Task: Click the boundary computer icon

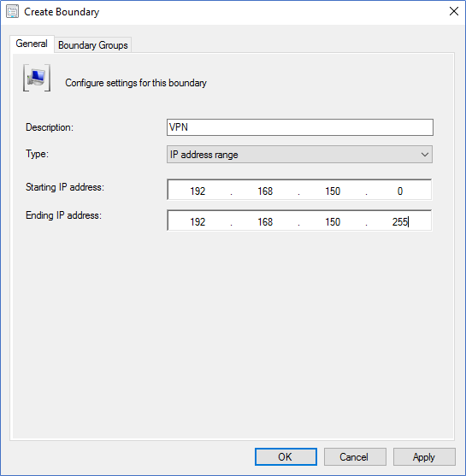Action: (37, 78)
